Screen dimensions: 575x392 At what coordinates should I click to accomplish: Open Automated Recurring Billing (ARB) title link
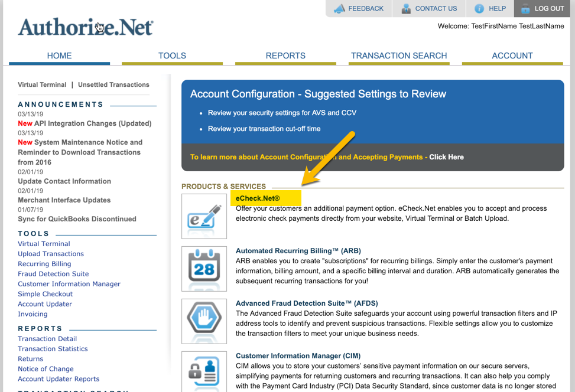click(x=298, y=250)
